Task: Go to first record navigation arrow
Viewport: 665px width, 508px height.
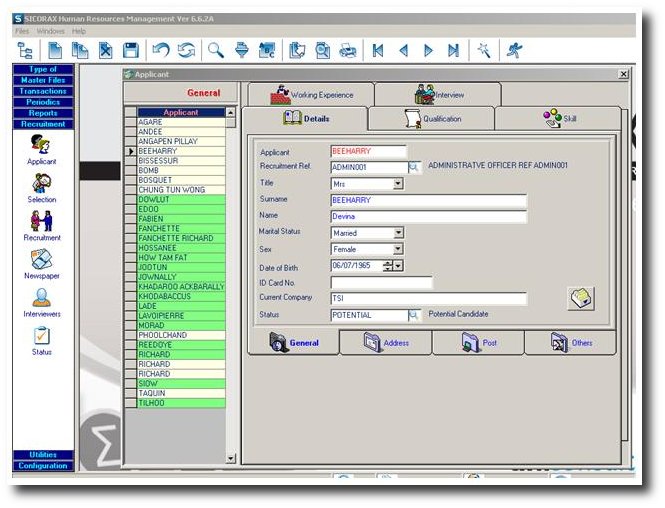Action: [x=378, y=50]
